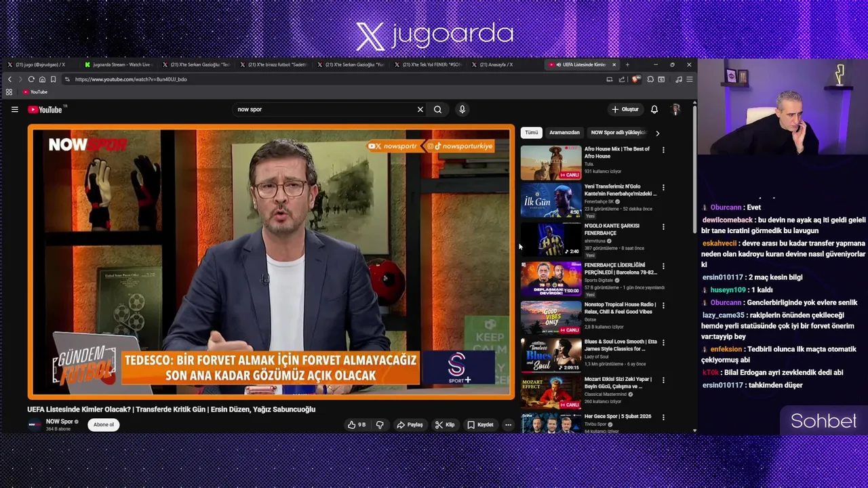Open the 'İlk Gün' Kante thumbnail
The image size is (868, 488).
[551, 201]
